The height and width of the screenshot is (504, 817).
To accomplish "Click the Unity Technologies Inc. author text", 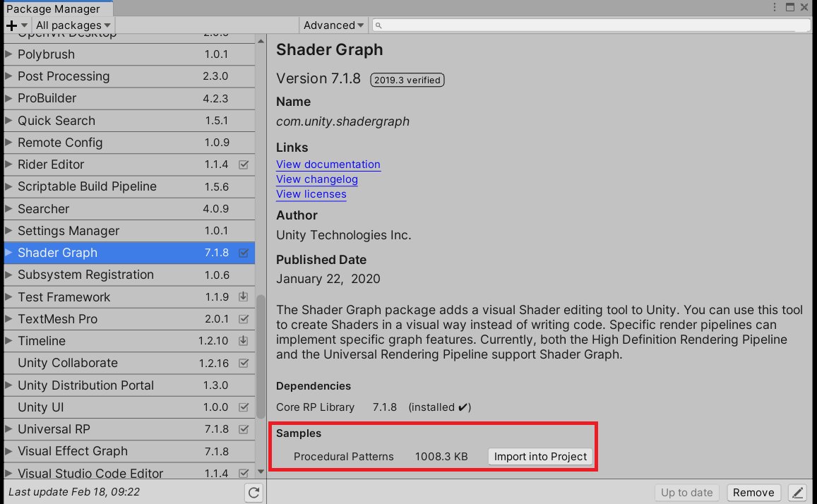I will (x=343, y=235).
